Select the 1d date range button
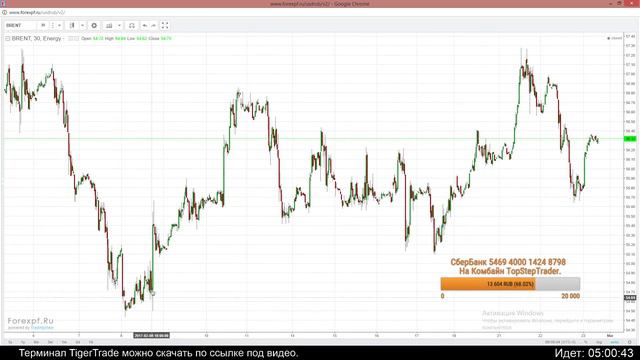 pyautogui.click(x=91, y=342)
